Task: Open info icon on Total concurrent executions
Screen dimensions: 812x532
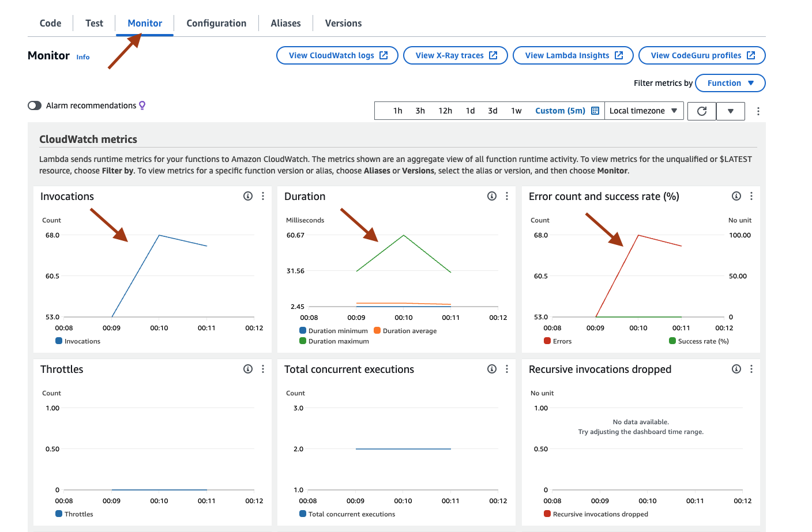Action: point(492,369)
